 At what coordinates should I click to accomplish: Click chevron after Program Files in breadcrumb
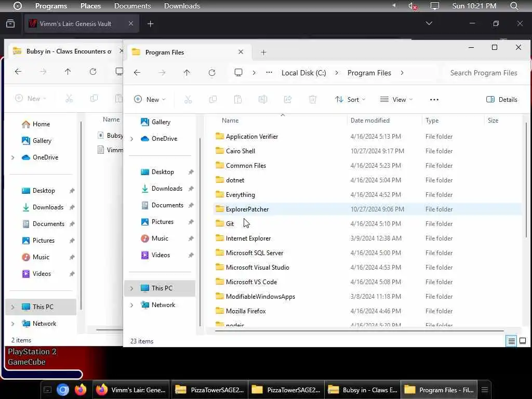tap(402, 73)
